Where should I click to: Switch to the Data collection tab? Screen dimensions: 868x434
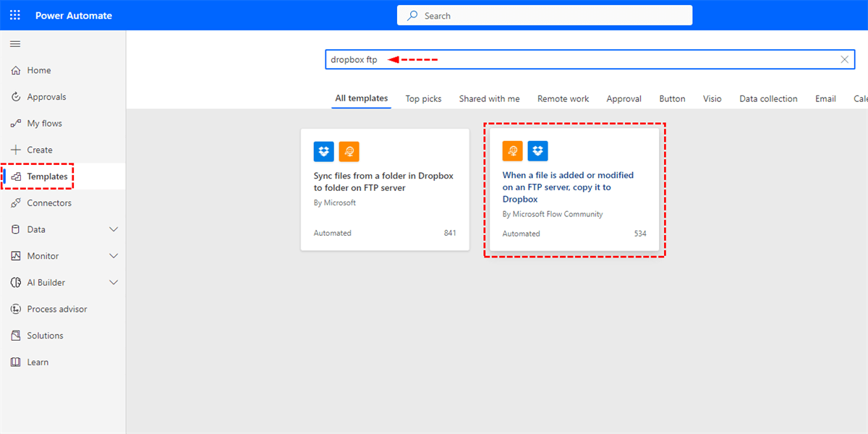tap(768, 99)
